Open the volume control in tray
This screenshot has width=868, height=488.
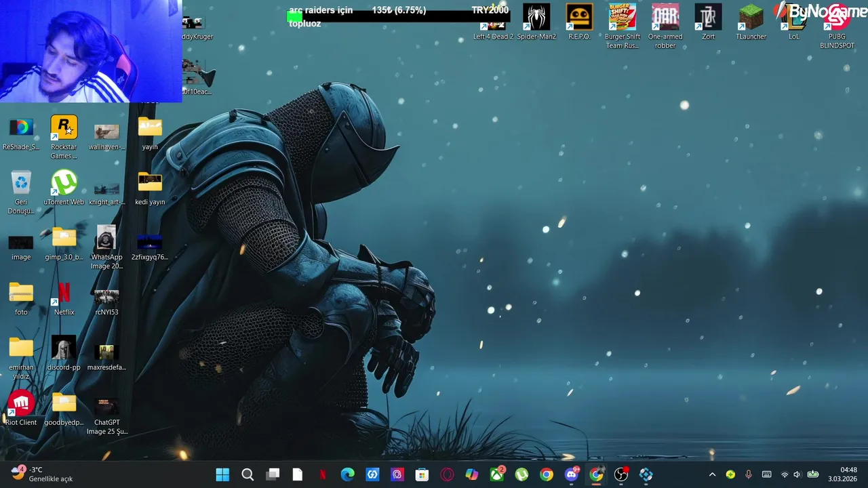pyautogui.click(x=797, y=474)
